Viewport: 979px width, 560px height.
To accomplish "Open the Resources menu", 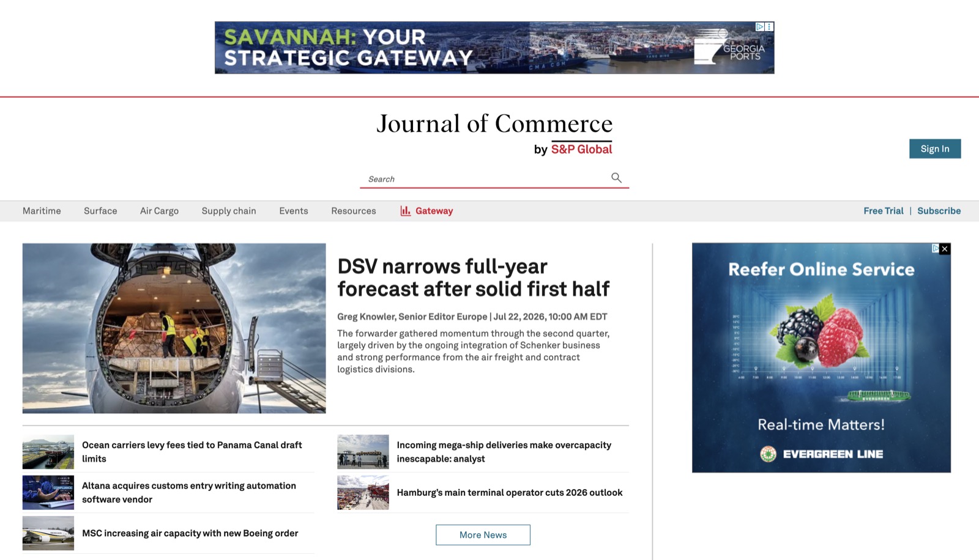I will click(354, 211).
